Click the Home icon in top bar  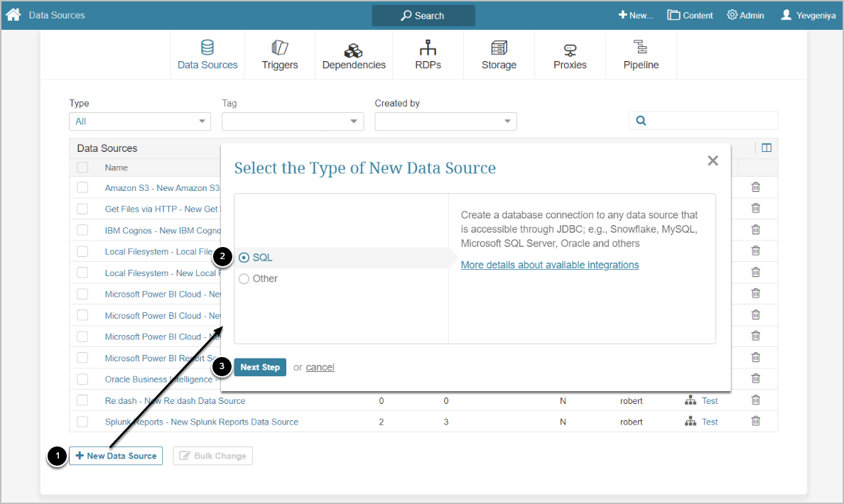(13, 14)
